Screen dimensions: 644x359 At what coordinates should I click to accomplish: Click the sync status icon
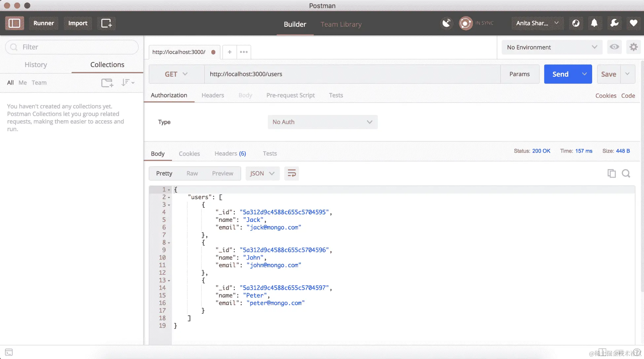click(466, 23)
